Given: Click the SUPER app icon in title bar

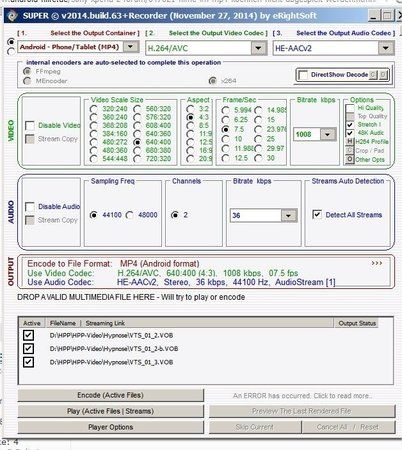Looking at the screenshot, I should click(12, 16).
